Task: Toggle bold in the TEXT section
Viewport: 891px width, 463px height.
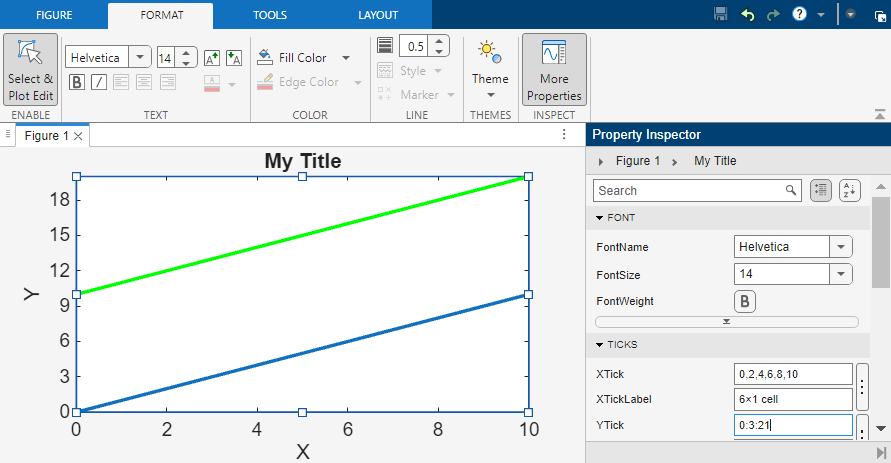Action: [x=76, y=82]
